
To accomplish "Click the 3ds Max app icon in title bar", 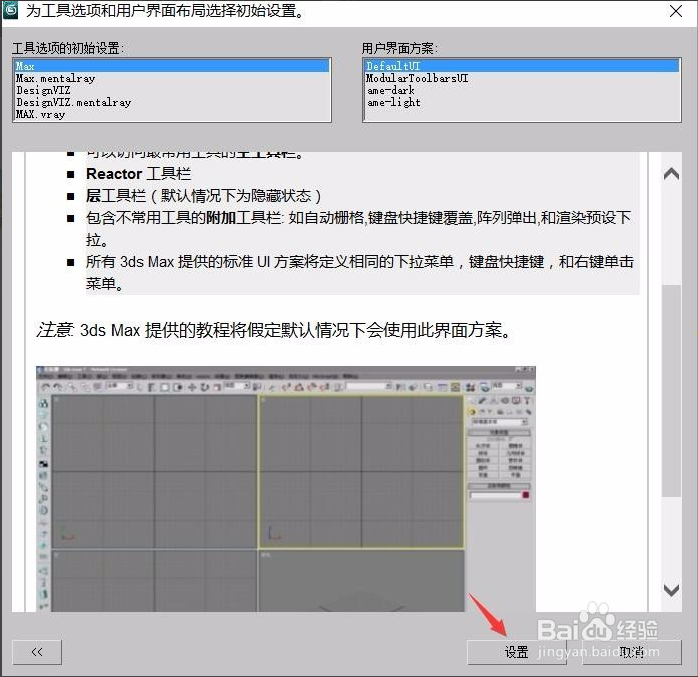I will pyautogui.click(x=11, y=10).
